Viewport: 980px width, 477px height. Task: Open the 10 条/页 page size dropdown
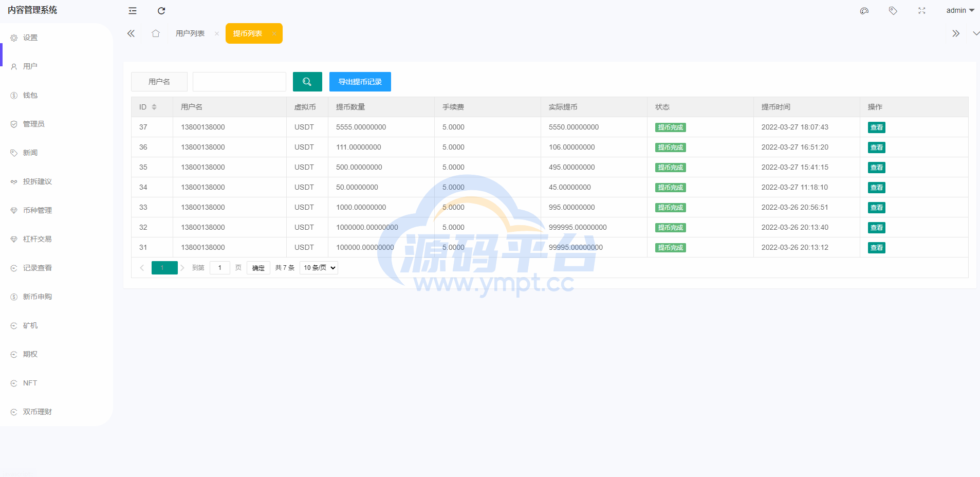point(319,268)
